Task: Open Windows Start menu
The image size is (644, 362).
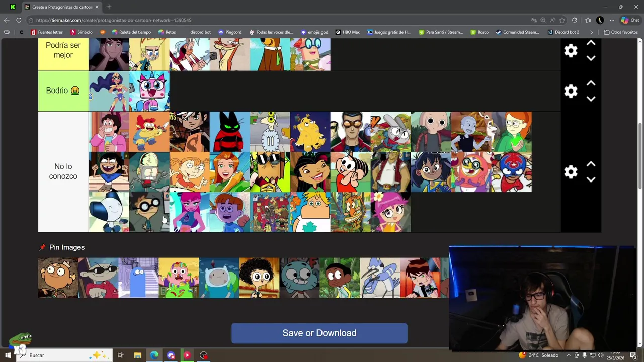Action: [8, 355]
